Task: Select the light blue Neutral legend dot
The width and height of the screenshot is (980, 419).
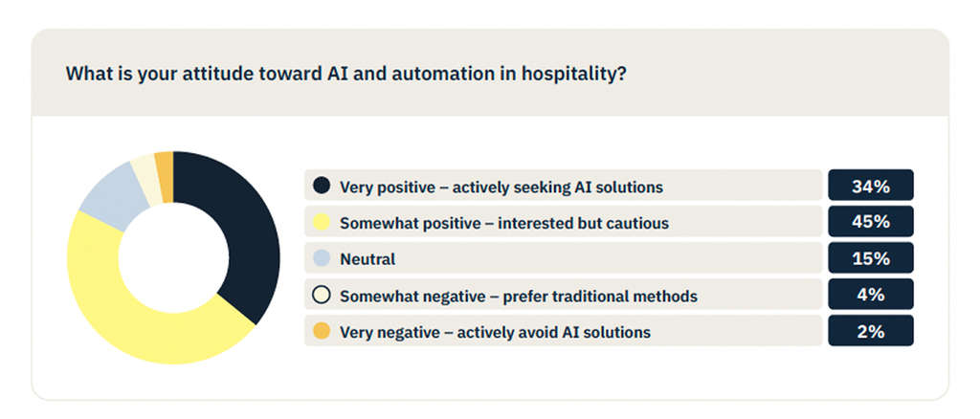Action: tap(322, 258)
